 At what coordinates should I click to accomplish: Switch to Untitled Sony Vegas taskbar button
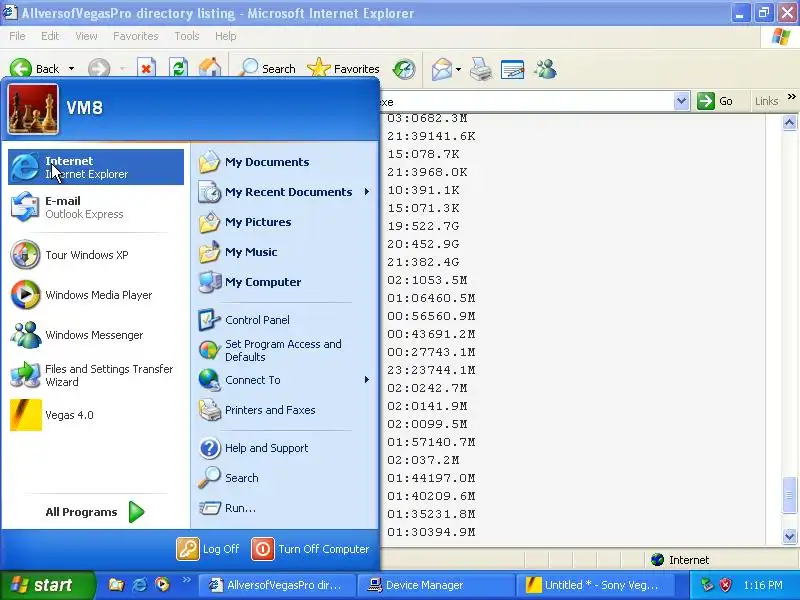(x=595, y=585)
